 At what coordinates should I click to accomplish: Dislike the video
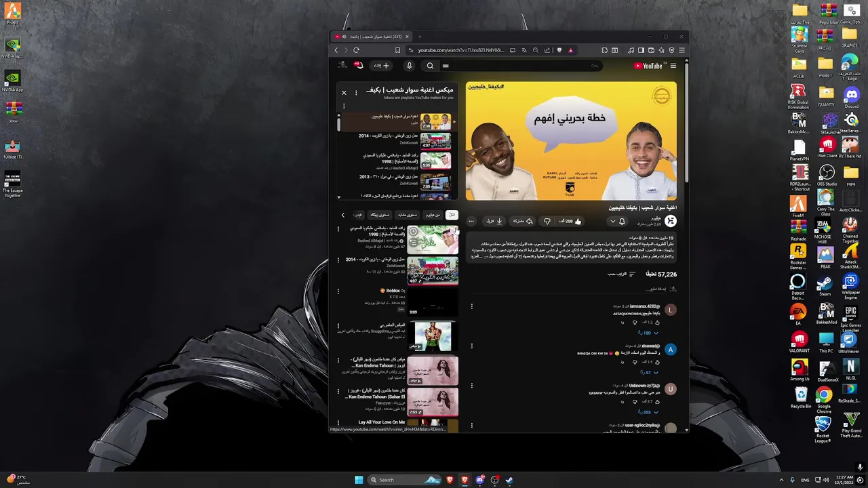[547, 221]
